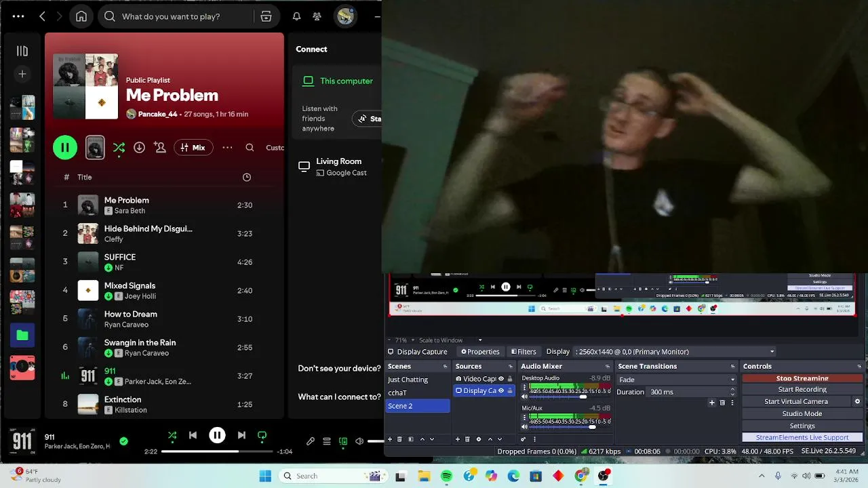
Task: Open StreamElements Live Support
Action: (802, 438)
